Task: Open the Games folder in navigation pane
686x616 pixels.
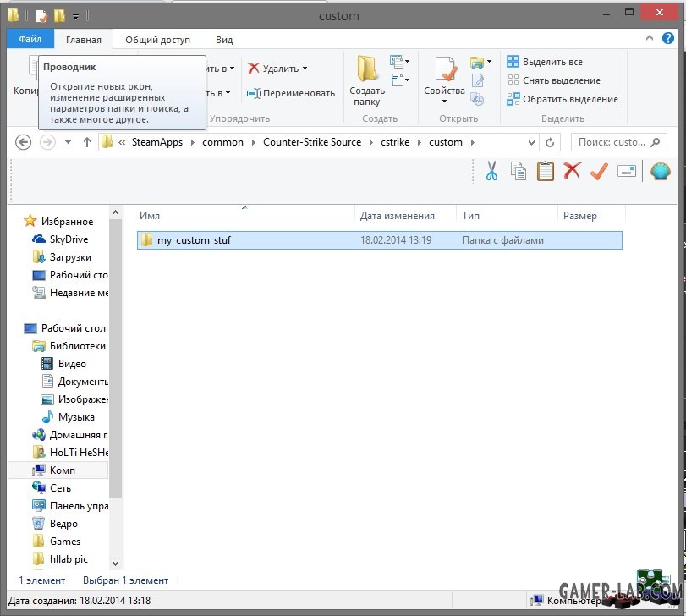Action: [x=57, y=542]
